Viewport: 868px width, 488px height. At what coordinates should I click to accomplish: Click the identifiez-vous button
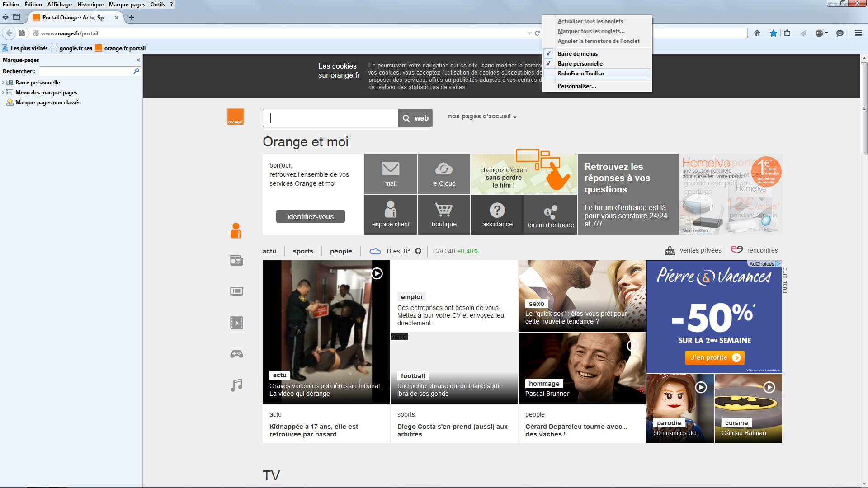pos(310,216)
